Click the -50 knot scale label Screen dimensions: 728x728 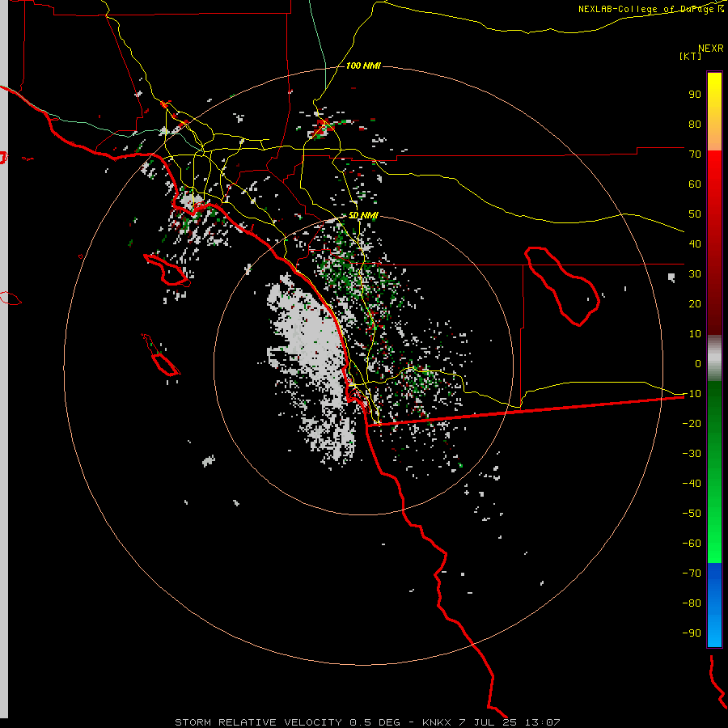click(x=692, y=514)
